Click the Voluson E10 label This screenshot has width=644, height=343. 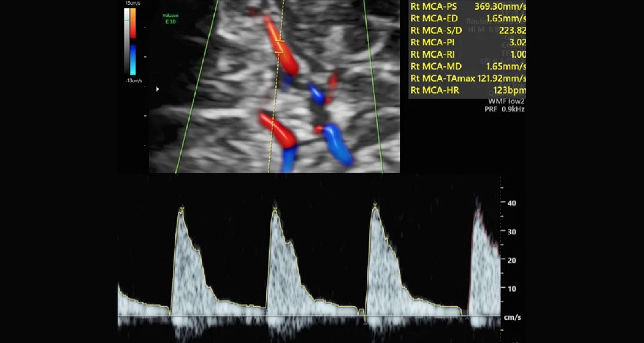pyautogui.click(x=170, y=18)
